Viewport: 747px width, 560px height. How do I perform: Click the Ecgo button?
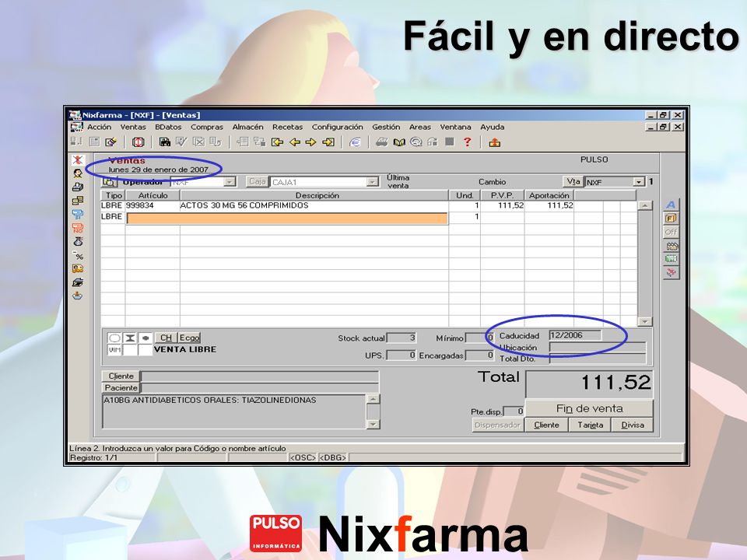(x=189, y=338)
